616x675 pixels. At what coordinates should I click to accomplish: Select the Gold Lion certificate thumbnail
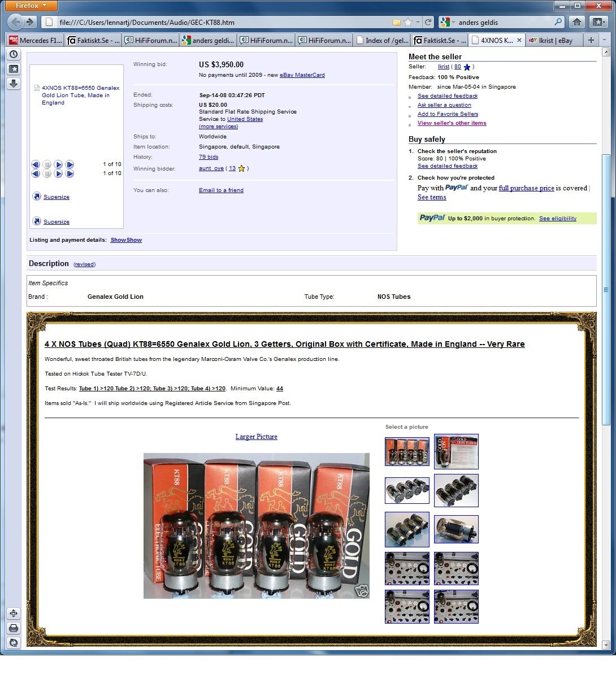tap(456, 451)
